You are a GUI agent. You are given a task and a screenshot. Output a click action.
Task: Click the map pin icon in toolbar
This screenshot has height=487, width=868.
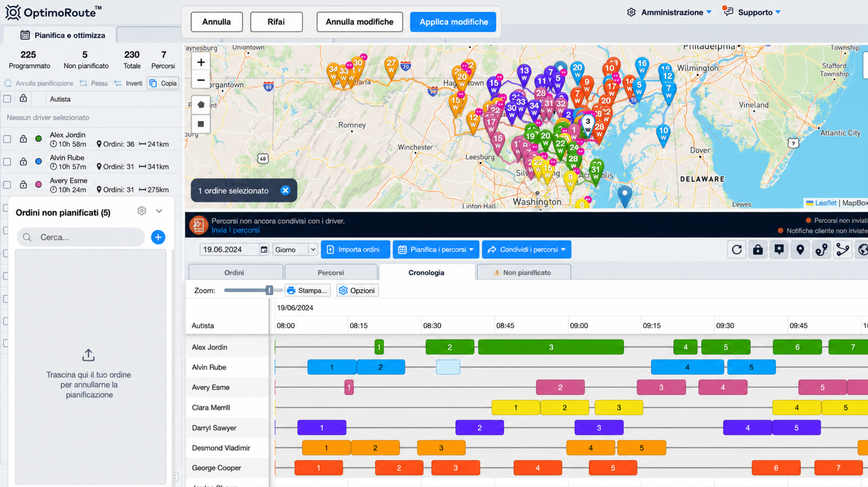point(800,250)
